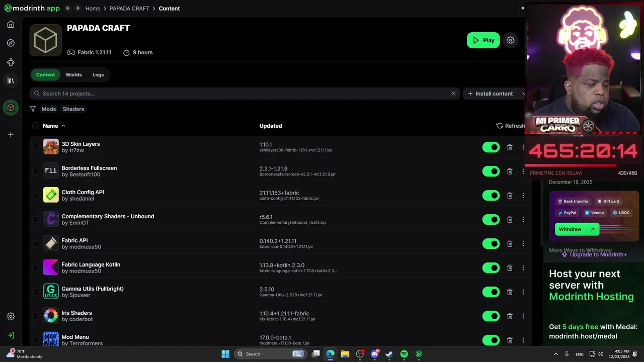Go to Home breadcrumb
Viewport: 644px width, 362px height.
click(93, 9)
